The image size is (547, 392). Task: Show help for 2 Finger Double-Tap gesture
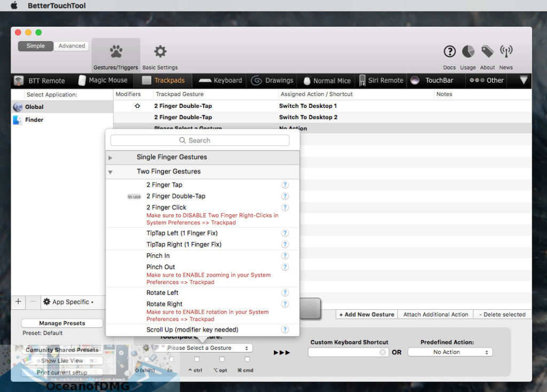click(285, 196)
